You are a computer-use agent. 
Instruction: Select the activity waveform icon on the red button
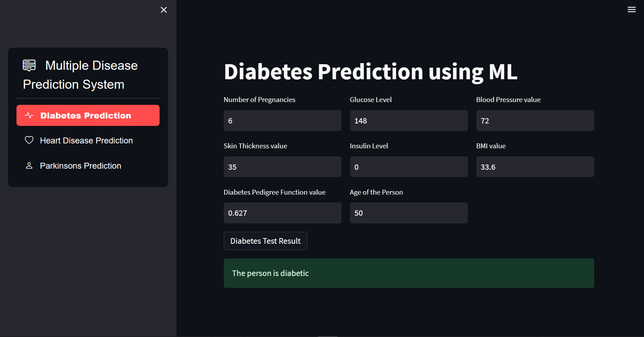29,115
